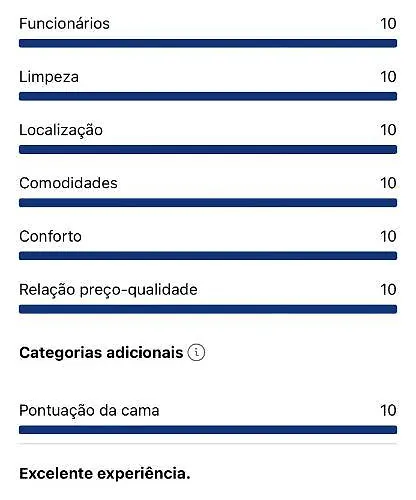Image resolution: width=416 pixels, height=500 pixels.
Task: Click the Conforto rating bar
Action: [x=208, y=256]
